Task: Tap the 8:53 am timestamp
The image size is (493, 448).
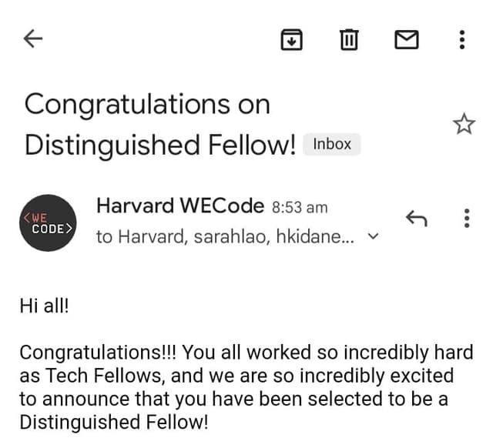Action: (x=300, y=207)
